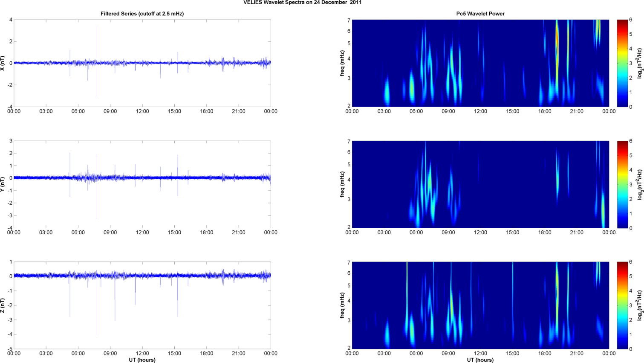644x363 pixels.
Task: Click the log2(nT²/Hz) label of the Y colorbar
Action: coord(640,184)
